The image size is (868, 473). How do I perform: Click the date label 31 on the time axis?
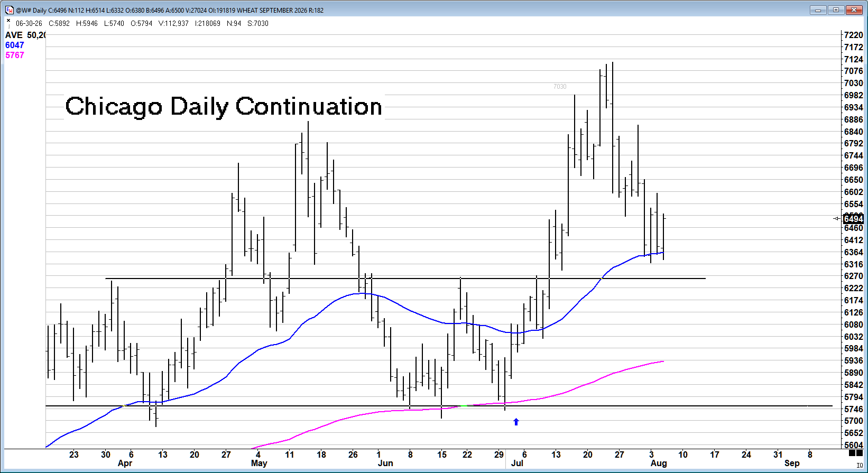pos(778,455)
